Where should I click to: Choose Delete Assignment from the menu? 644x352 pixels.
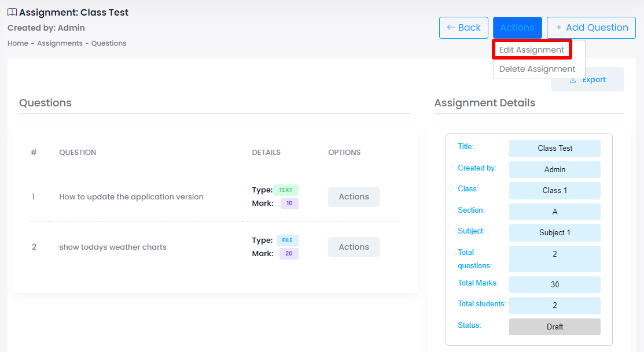537,69
